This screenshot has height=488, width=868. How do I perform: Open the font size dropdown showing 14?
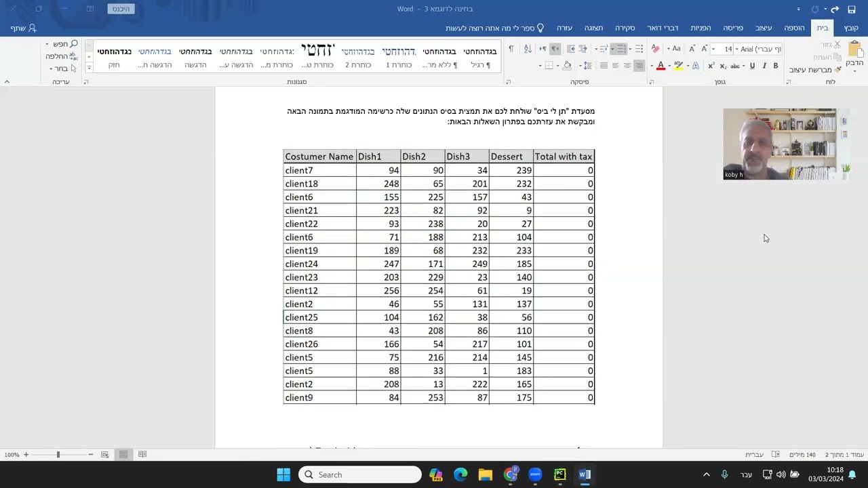(713, 49)
